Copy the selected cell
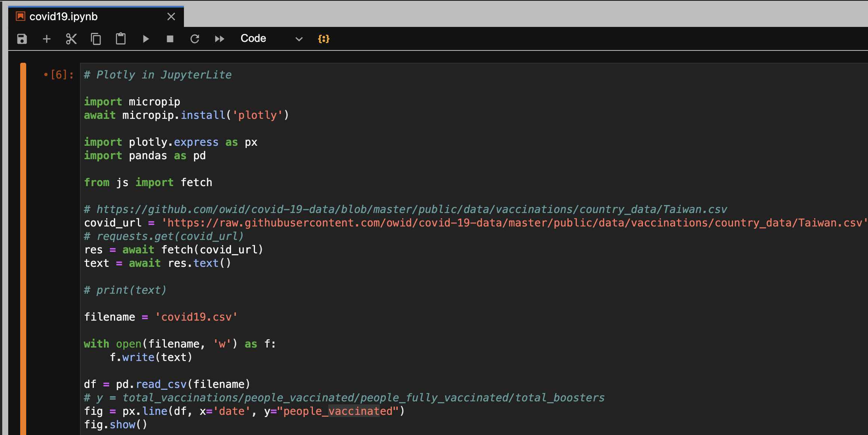The height and width of the screenshot is (435, 868). point(96,38)
